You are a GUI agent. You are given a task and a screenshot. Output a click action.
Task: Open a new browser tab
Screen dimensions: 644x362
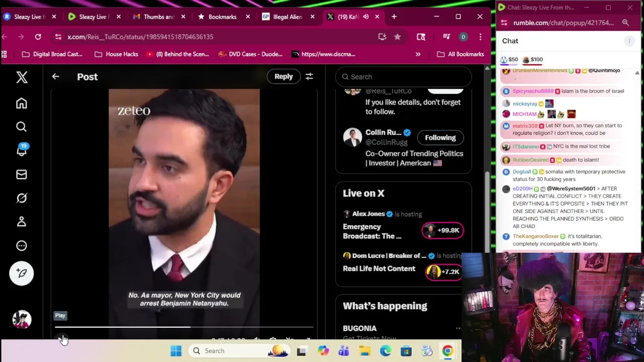click(x=394, y=17)
